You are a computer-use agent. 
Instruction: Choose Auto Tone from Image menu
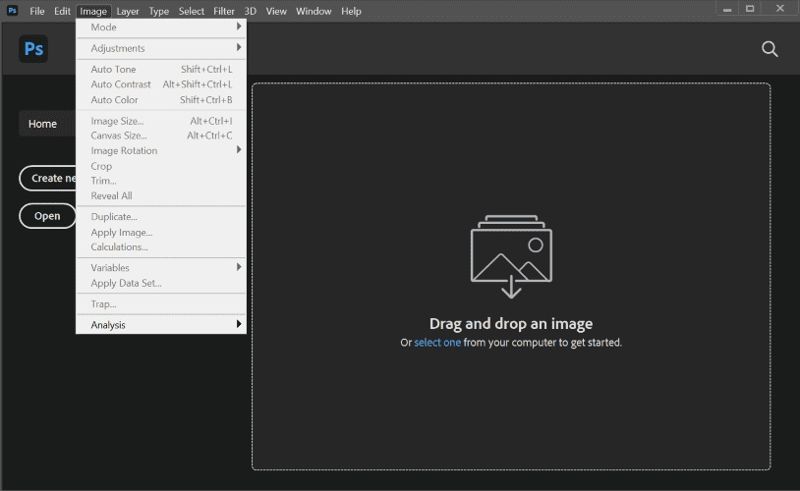tap(161, 69)
